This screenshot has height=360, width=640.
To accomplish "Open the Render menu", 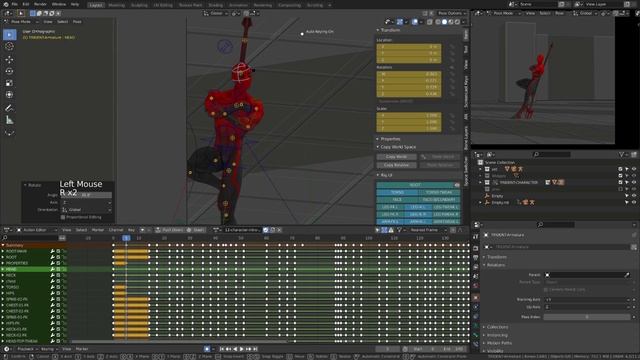I will [40, 4].
